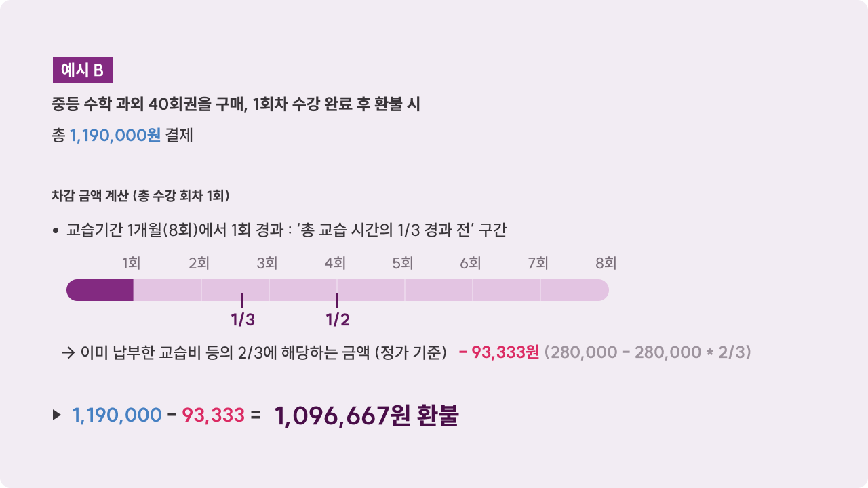Click the 예시 B purple badge

pos(82,70)
